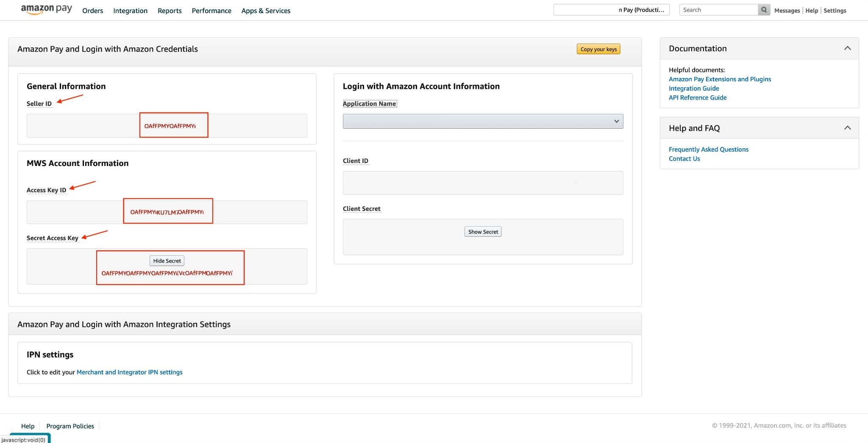Open the Reports menu
Viewport: 868px width, 443px height.
tap(170, 11)
